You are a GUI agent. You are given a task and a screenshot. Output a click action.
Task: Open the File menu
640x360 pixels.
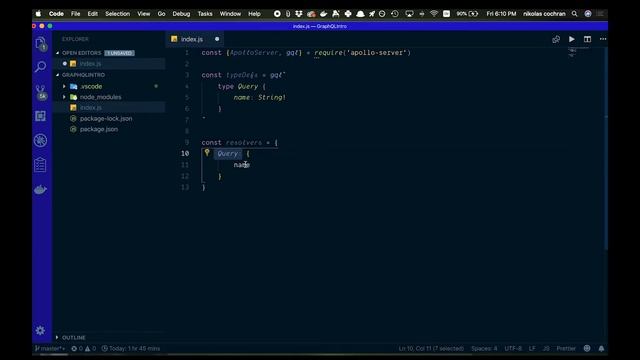point(76,14)
